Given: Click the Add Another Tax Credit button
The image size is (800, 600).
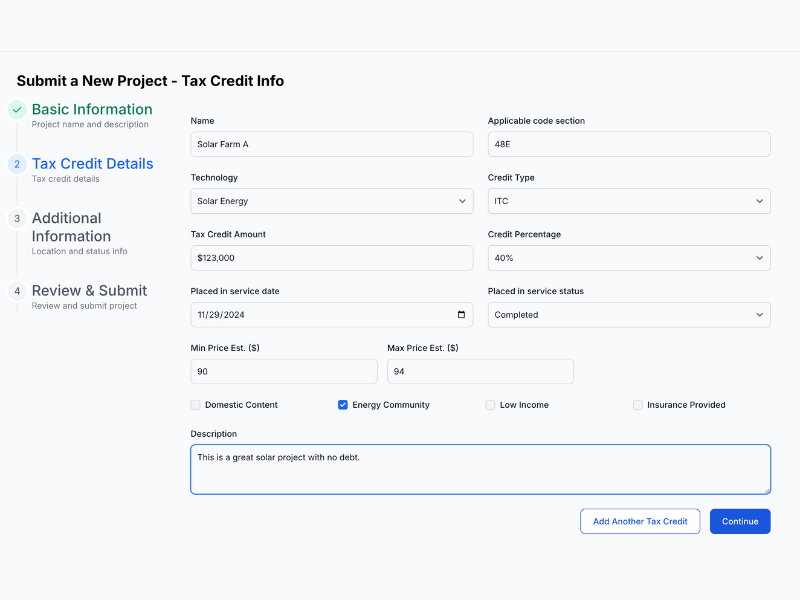Looking at the screenshot, I should tap(640, 521).
